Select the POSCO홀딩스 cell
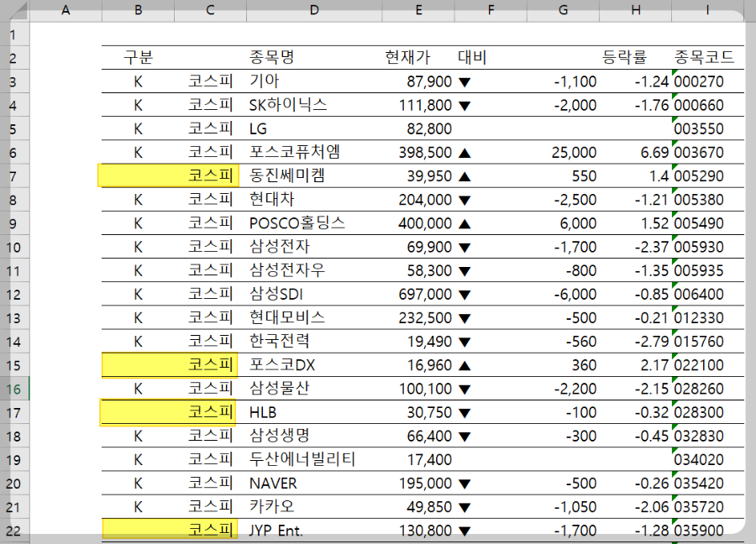This screenshot has height=544, width=756. coord(314,223)
